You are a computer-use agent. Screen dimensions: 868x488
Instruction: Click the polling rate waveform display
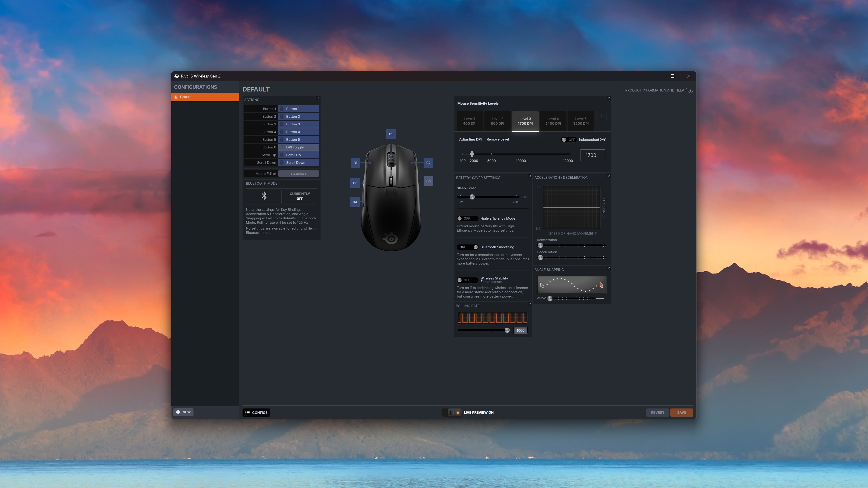coord(492,318)
